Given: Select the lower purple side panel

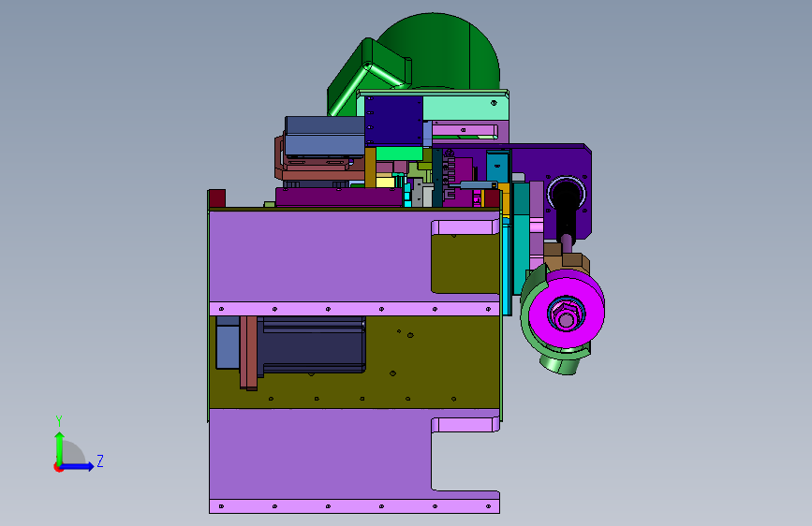Looking at the screenshot, I should coord(321,454).
